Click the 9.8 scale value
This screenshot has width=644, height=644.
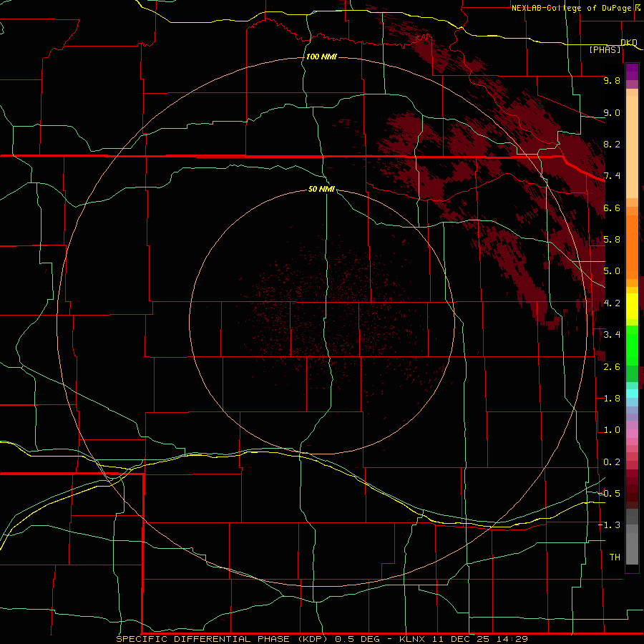612,80
